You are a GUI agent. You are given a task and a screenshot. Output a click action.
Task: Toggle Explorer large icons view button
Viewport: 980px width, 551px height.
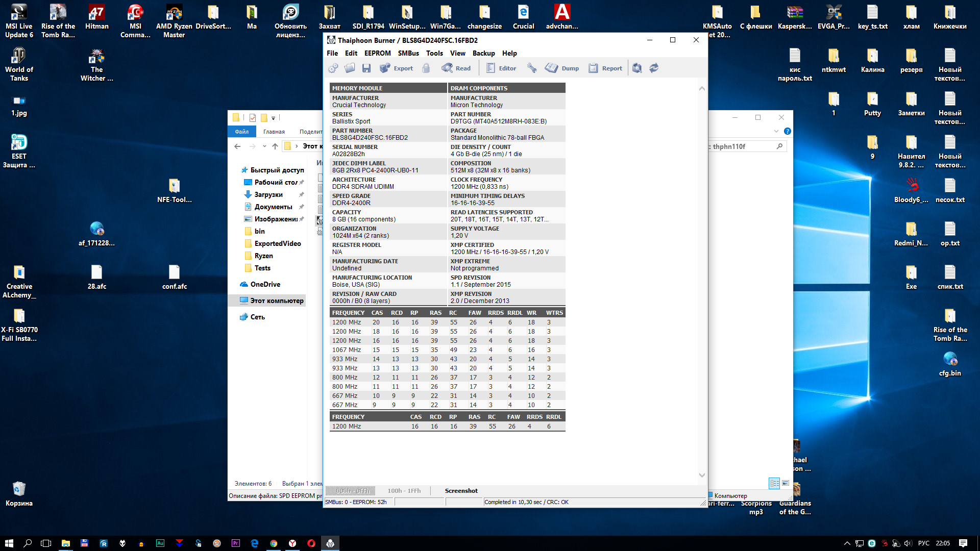point(786,483)
